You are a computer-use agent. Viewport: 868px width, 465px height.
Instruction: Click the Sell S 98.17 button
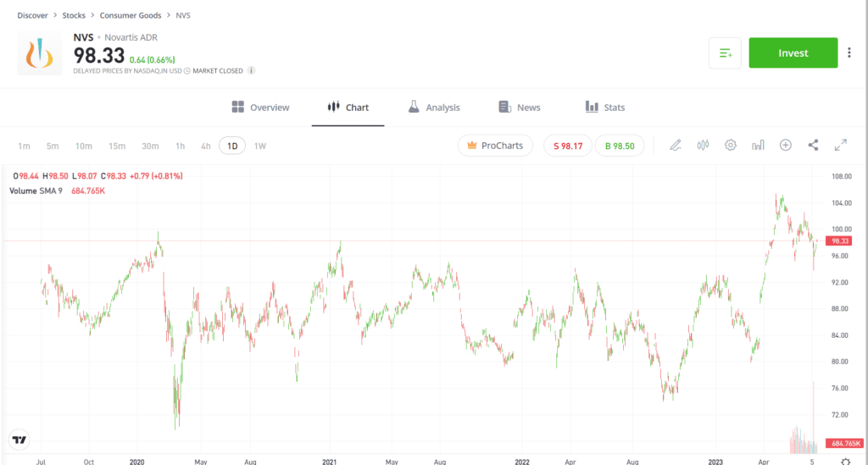(568, 146)
